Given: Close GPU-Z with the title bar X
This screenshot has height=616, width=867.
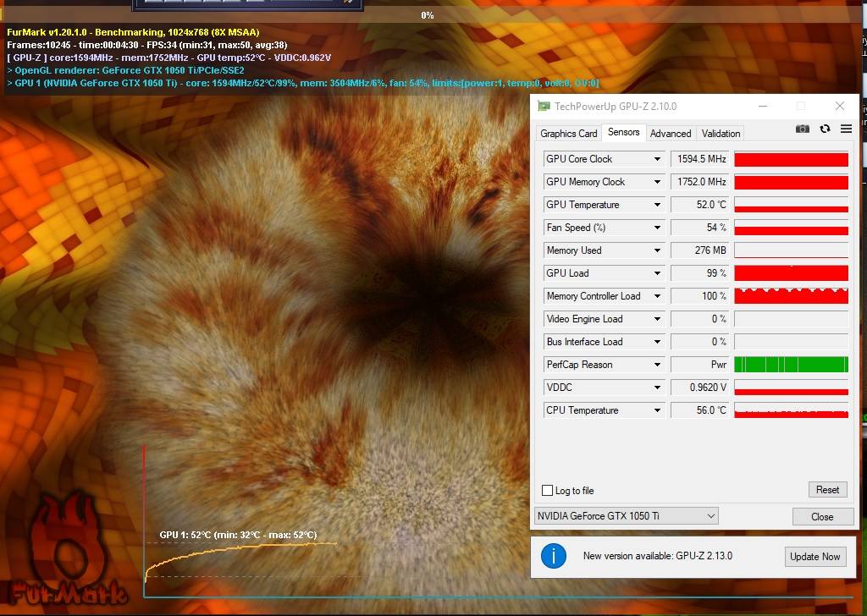Looking at the screenshot, I should pos(839,106).
